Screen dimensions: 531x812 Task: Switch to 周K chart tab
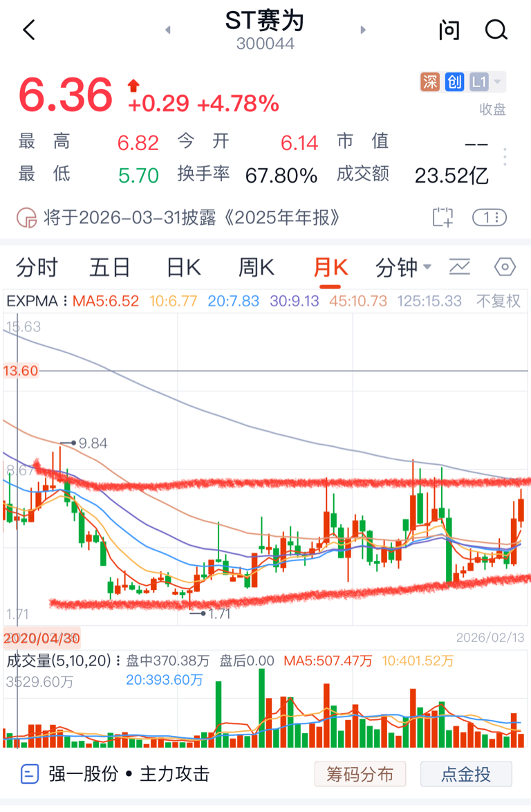coord(257,268)
